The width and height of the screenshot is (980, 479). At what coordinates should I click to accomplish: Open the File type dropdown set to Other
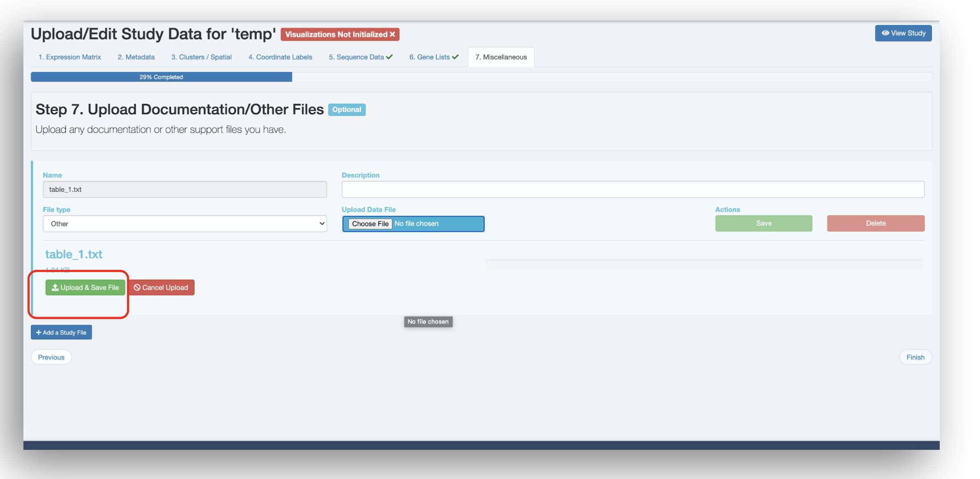(x=185, y=224)
